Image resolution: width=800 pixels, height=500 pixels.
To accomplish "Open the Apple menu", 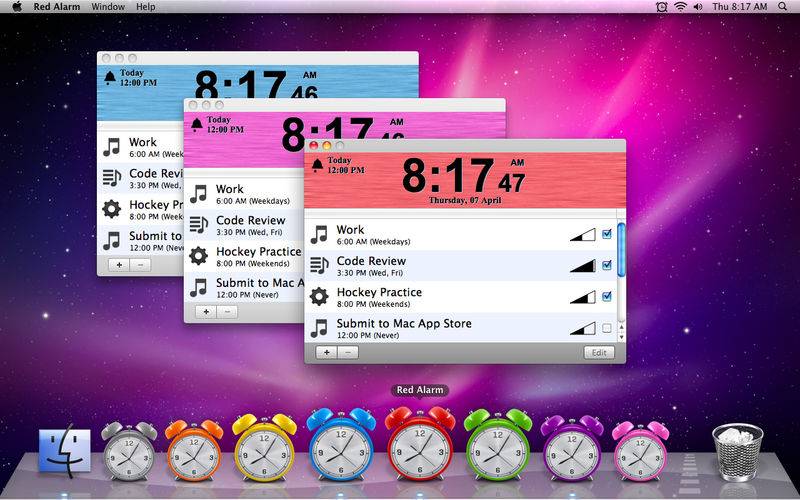I will (x=17, y=7).
